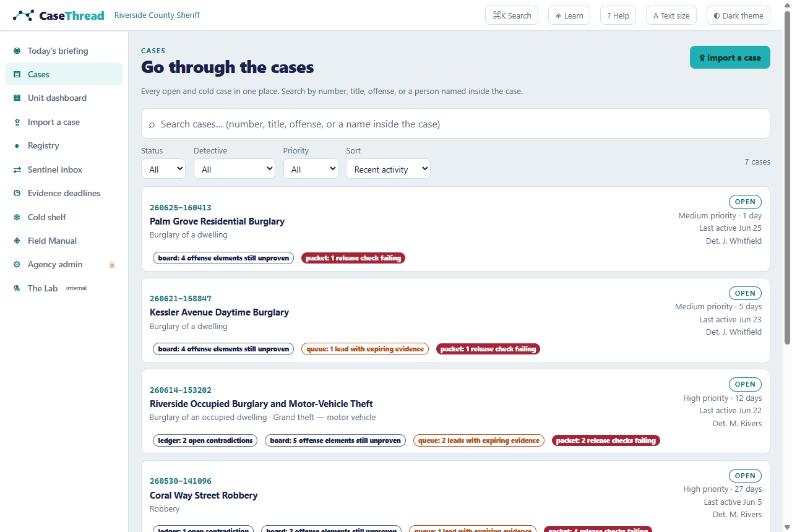The height and width of the screenshot is (532, 792).
Task: Go to Unit dashboard page
Action: click(x=64, y=98)
